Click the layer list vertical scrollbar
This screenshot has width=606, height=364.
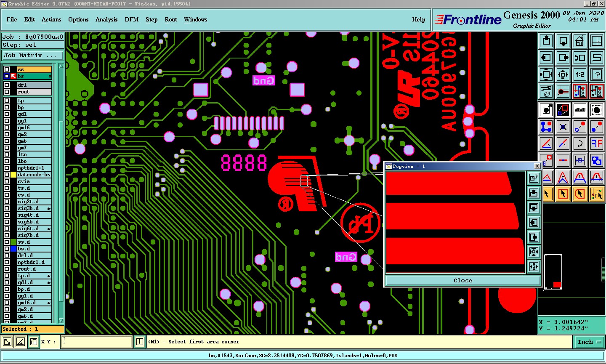tap(61, 194)
